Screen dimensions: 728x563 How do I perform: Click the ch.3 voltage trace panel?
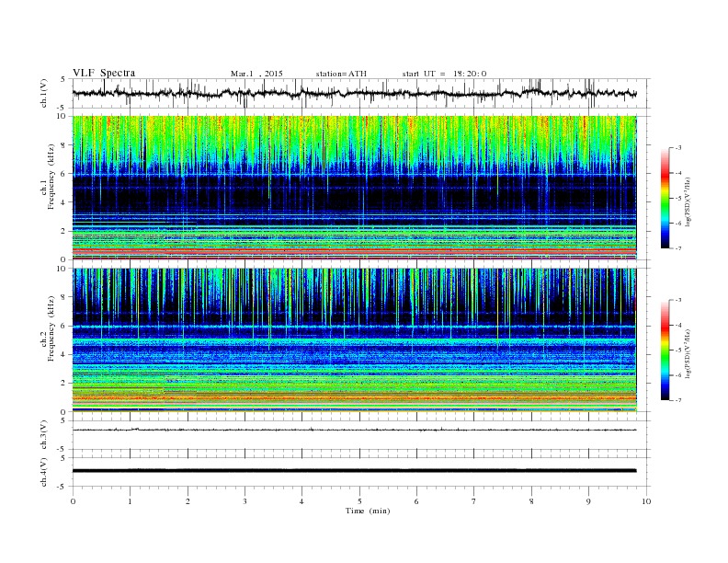click(x=361, y=435)
